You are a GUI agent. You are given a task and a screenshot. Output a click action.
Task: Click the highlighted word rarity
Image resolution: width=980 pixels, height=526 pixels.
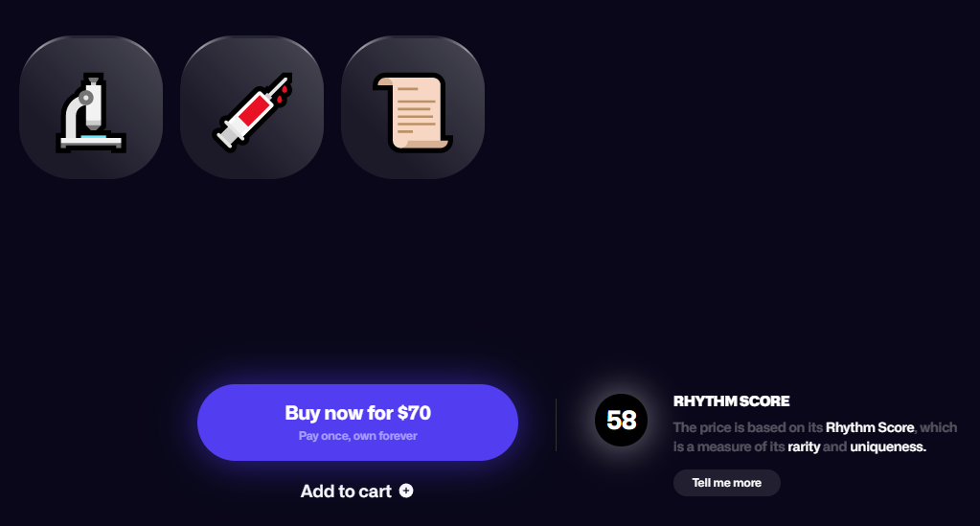click(804, 446)
